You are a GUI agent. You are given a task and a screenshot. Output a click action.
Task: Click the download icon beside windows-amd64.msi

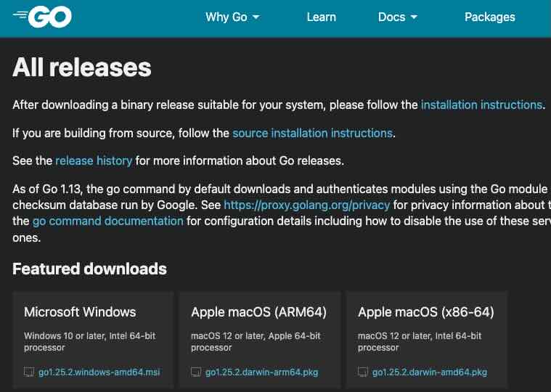[x=29, y=372]
